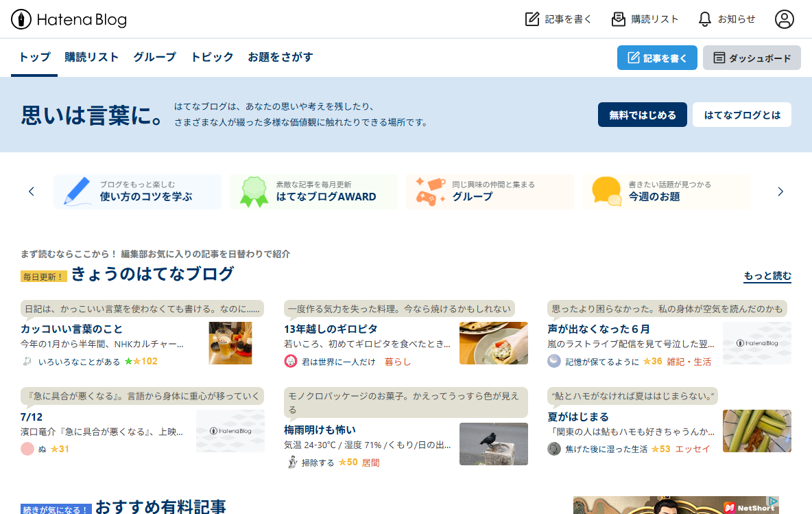Click the crow photo thumbnail
This screenshot has height=514, width=812.
tap(494, 443)
